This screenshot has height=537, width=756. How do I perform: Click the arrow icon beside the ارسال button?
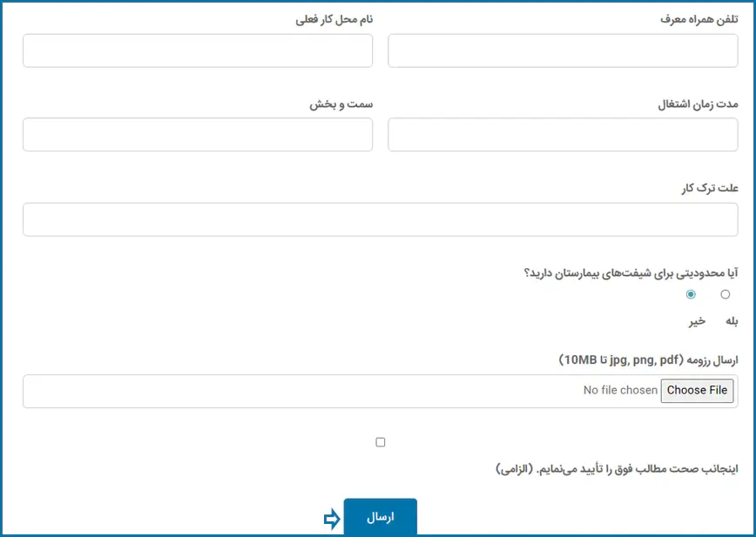tap(331, 520)
